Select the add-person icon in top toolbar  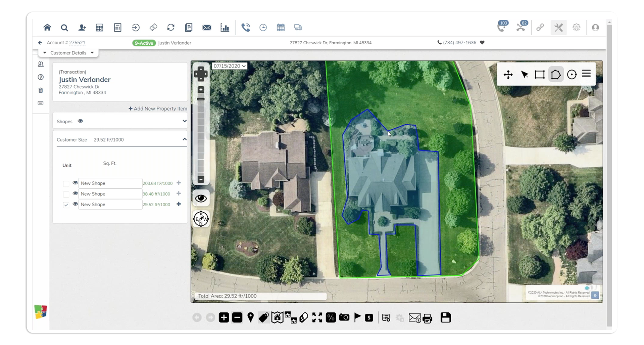[82, 28]
